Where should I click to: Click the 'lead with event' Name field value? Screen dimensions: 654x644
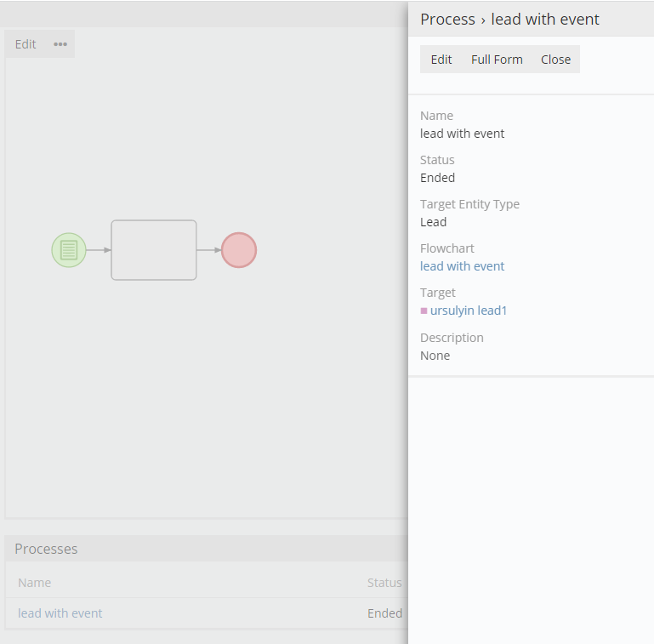[x=462, y=134]
